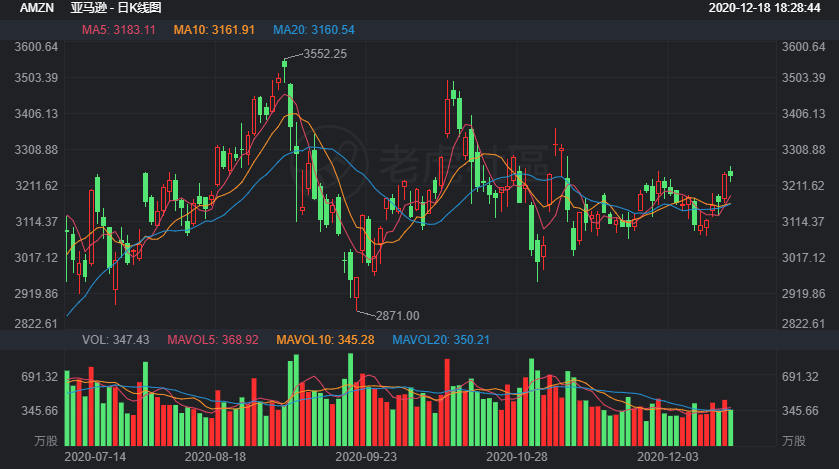Click the left axis value 2822.61

[x=36, y=324]
